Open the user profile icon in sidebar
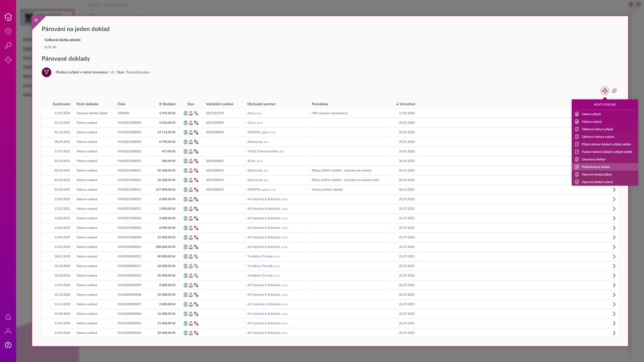The height and width of the screenshot is (362, 644). [8, 331]
